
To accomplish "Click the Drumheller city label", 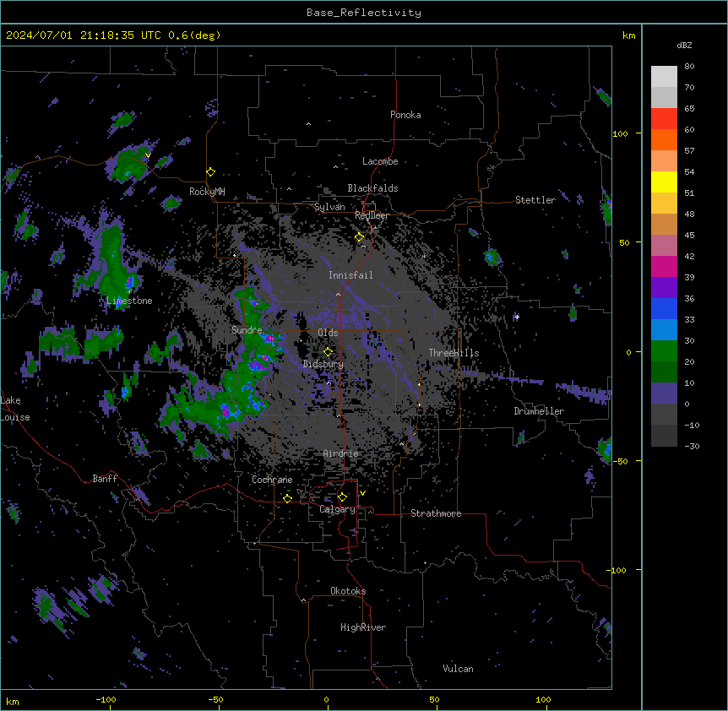I will tap(539, 411).
